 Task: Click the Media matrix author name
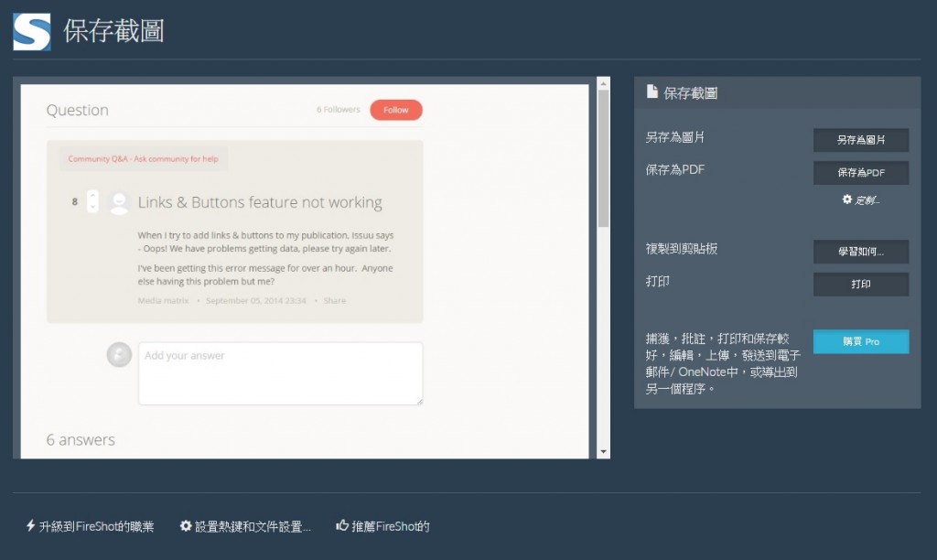click(x=163, y=301)
